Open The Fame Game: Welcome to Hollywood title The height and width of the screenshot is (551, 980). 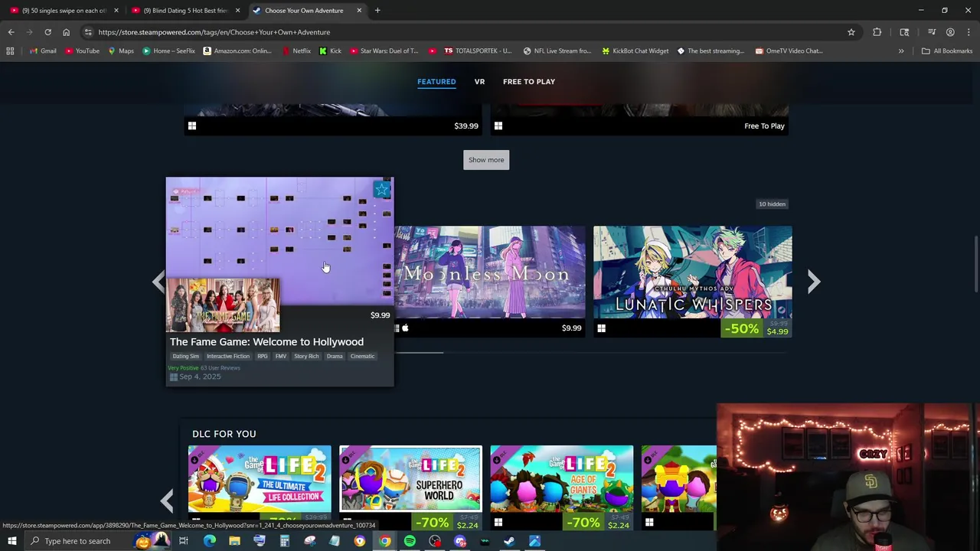pyautogui.click(x=266, y=342)
